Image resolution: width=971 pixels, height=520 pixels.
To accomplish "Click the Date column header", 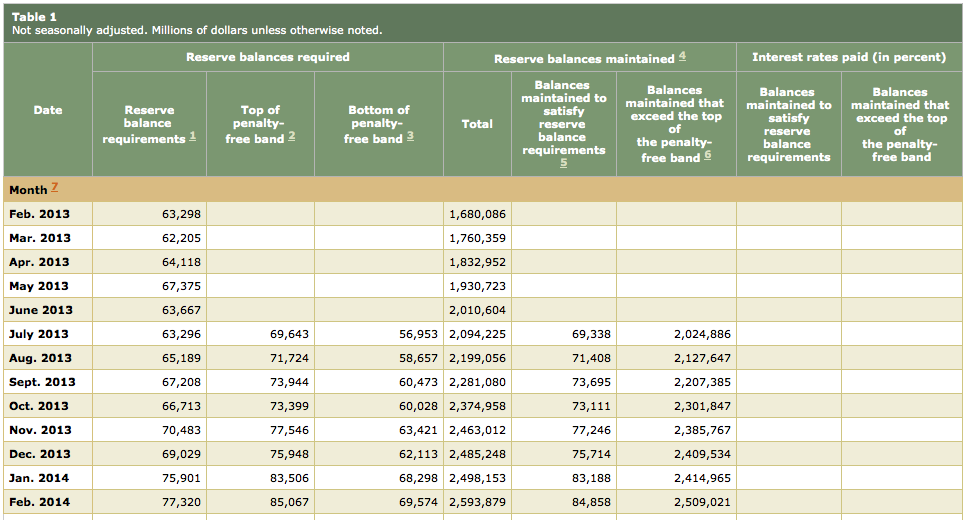I will [x=48, y=110].
